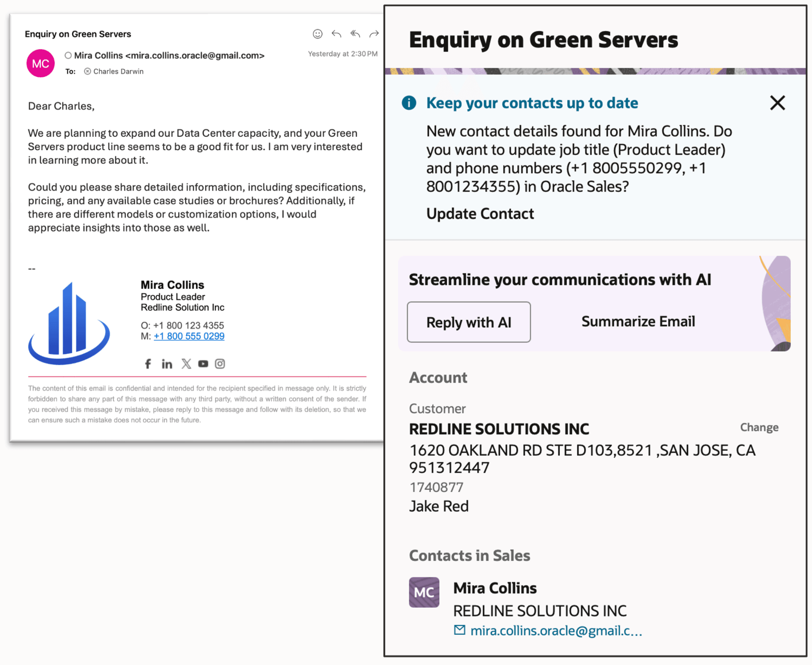Viewport: 812px width, 665px height.
Task: Open the LinkedIn icon in signature
Action: (167, 364)
